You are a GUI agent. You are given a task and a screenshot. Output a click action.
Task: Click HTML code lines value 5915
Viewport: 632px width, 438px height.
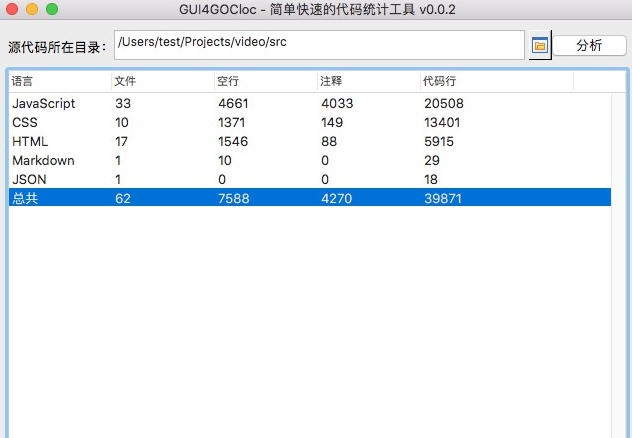click(439, 141)
